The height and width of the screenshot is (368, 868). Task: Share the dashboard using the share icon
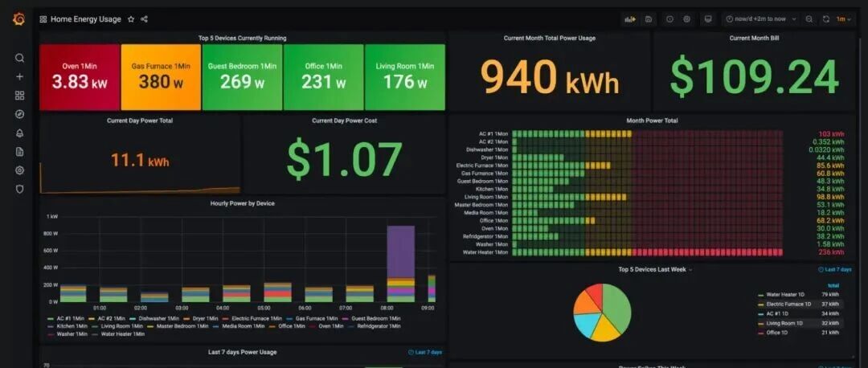145,19
